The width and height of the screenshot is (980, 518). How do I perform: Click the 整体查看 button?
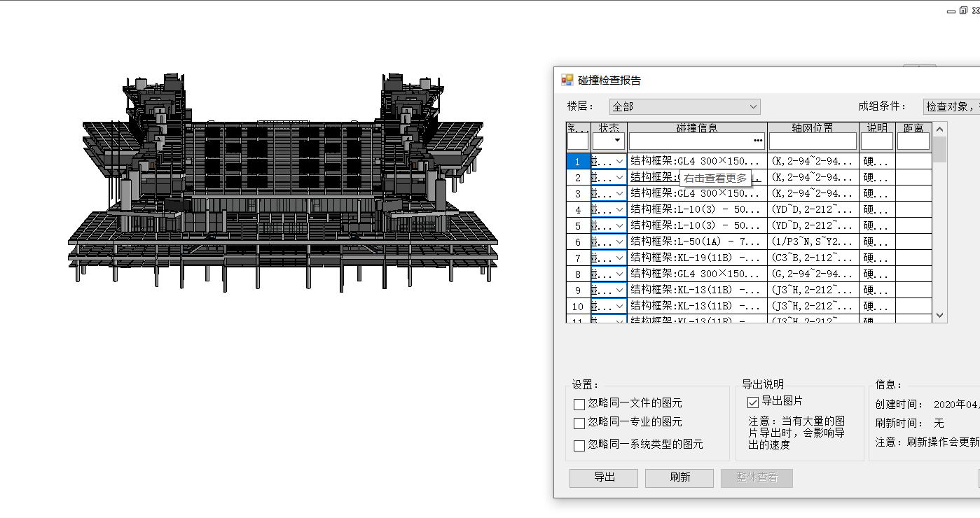pos(757,477)
